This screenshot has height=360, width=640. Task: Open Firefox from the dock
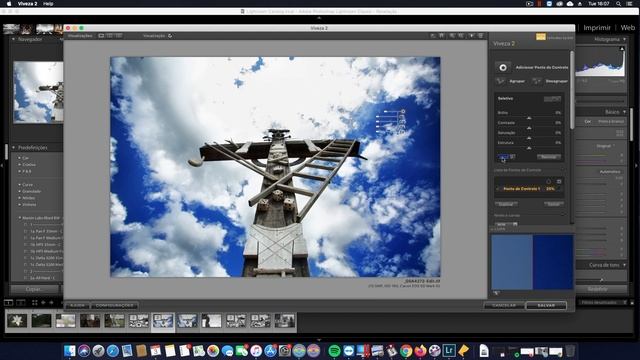pyautogui.click(x=420, y=351)
